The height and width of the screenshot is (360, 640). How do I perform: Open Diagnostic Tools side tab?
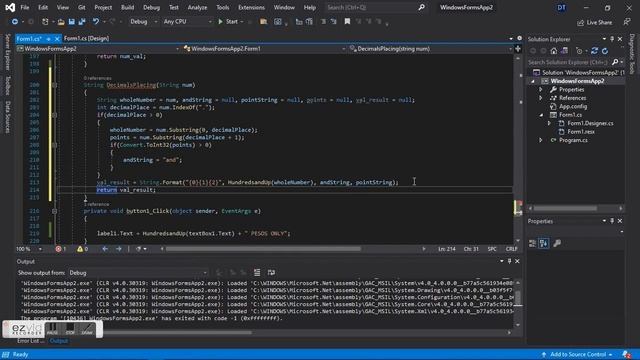click(632, 54)
